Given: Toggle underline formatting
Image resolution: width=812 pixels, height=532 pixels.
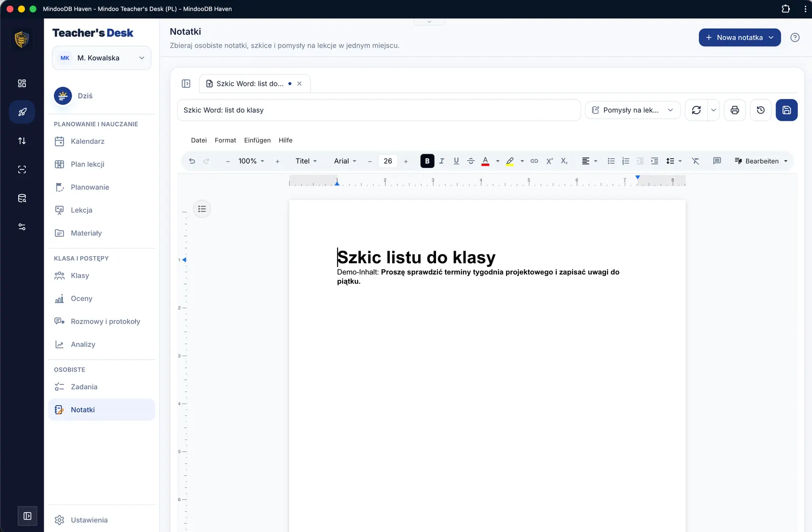Looking at the screenshot, I should [x=456, y=161].
